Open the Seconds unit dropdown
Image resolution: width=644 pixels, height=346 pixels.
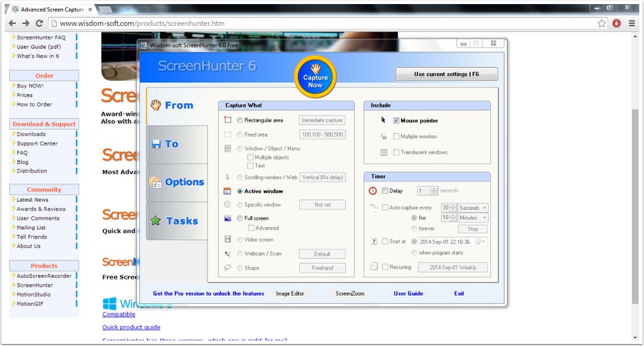pos(473,208)
